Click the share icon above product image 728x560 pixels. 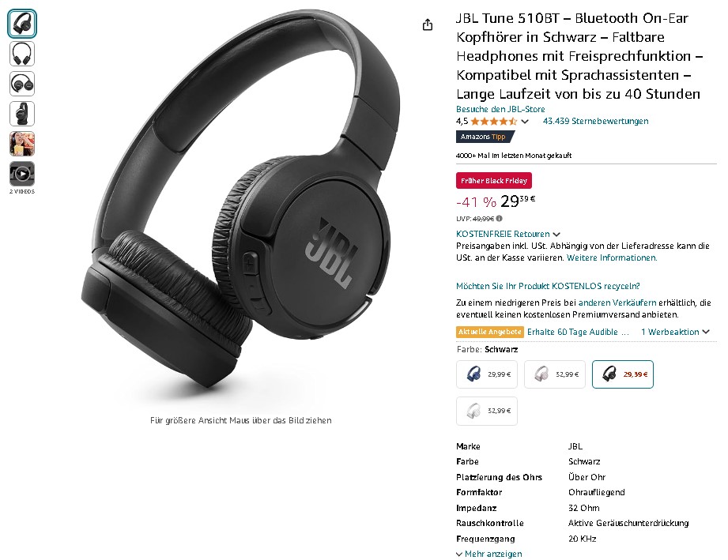click(x=428, y=24)
